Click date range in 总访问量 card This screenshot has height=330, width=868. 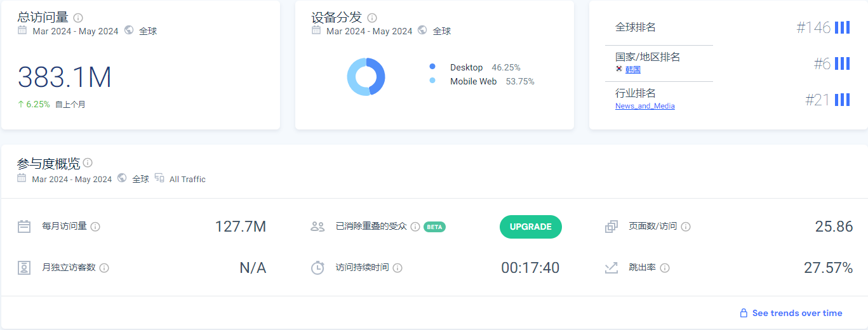[76, 31]
